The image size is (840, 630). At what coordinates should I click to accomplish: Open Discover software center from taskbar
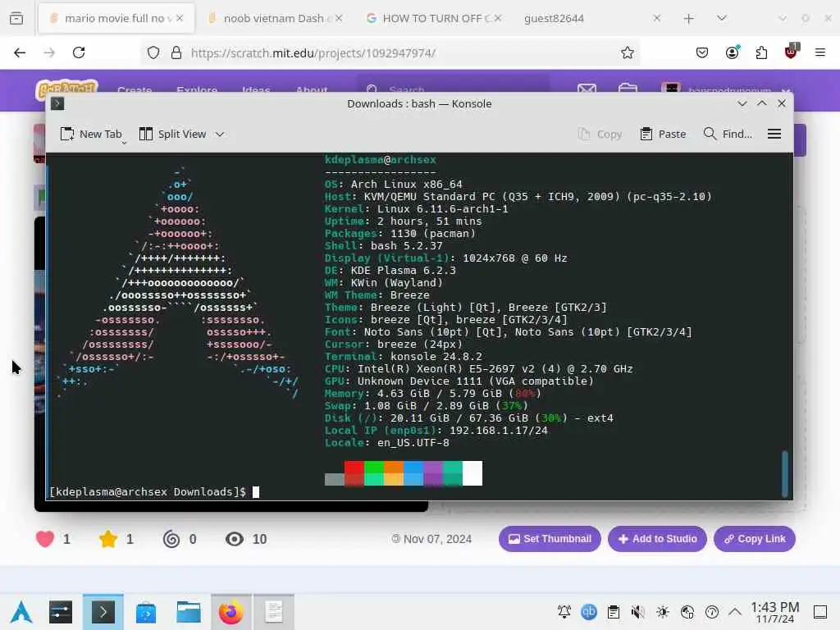click(146, 612)
